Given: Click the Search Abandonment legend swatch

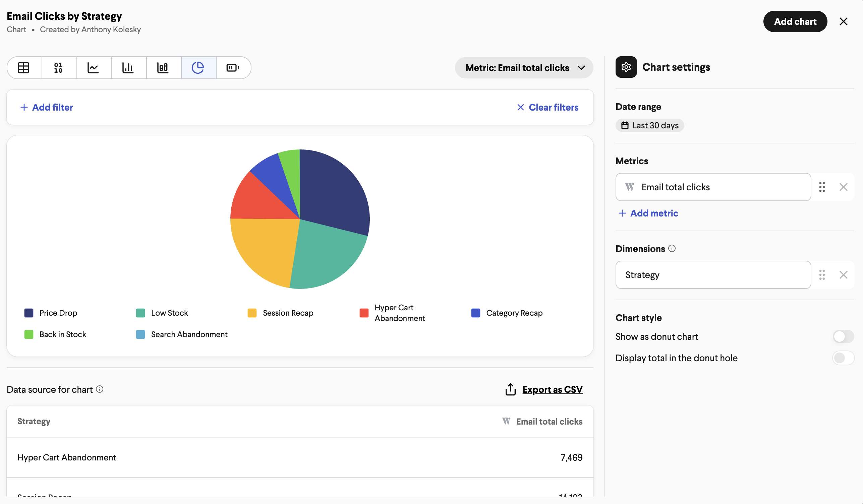Looking at the screenshot, I should [140, 334].
